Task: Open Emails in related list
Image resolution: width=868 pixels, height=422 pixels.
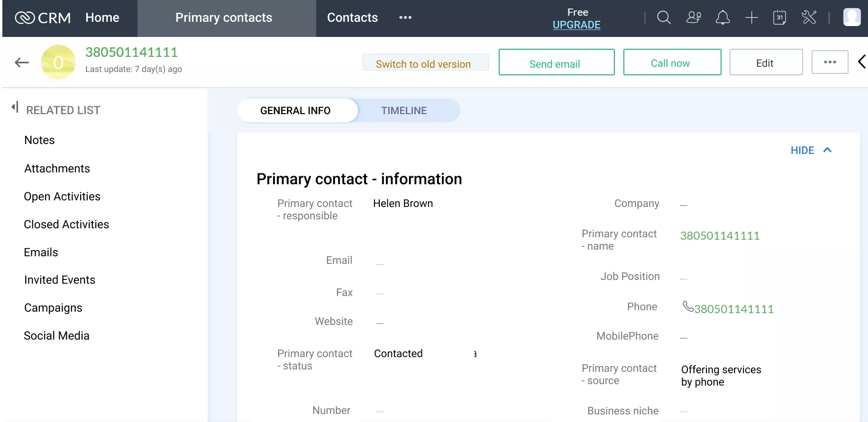Action: 41,252
